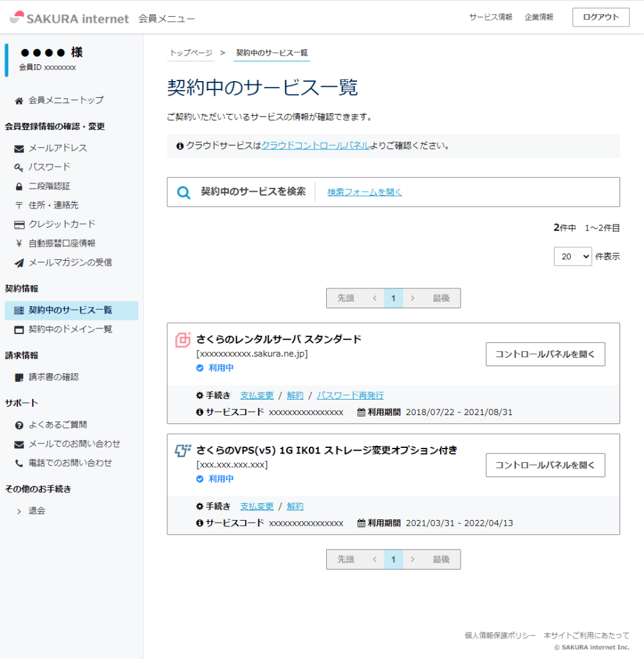
Task: Click the info icon beside サービスコード on the rental server card
Action: click(199, 413)
